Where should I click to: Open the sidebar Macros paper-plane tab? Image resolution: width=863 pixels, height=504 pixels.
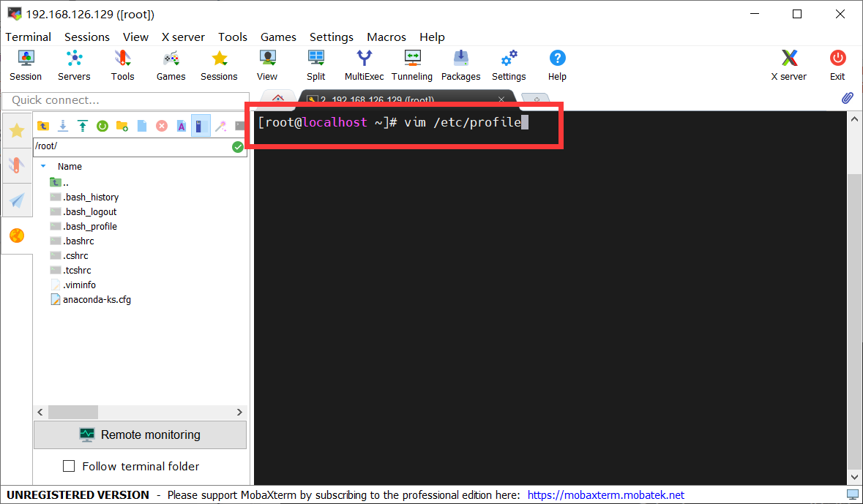coord(17,200)
